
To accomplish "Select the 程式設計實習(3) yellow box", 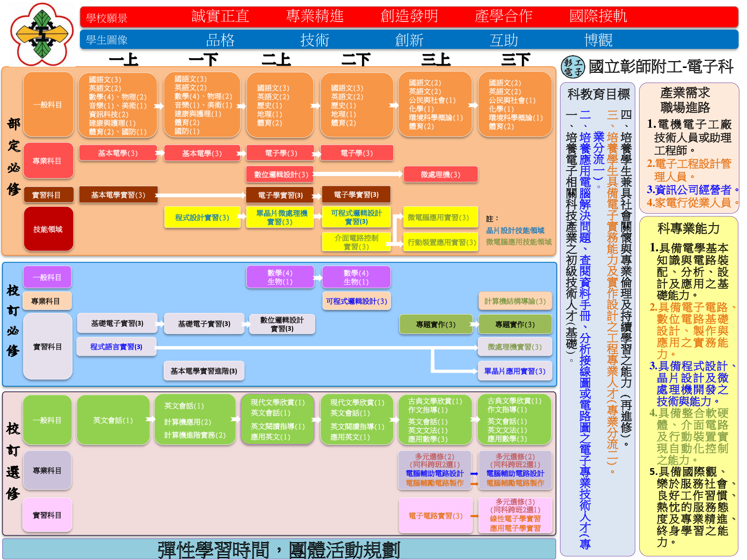I will (x=202, y=218).
